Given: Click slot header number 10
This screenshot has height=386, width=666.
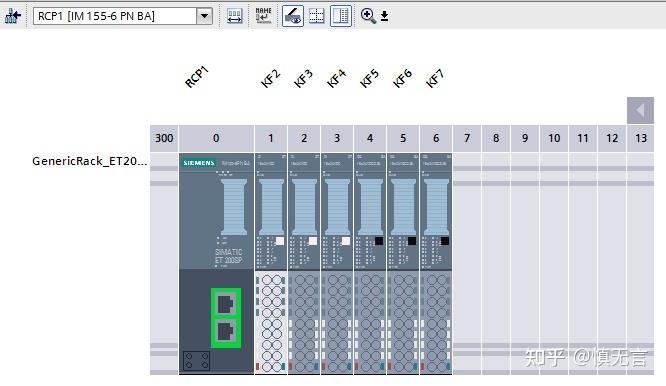Looking at the screenshot, I should [x=554, y=138].
